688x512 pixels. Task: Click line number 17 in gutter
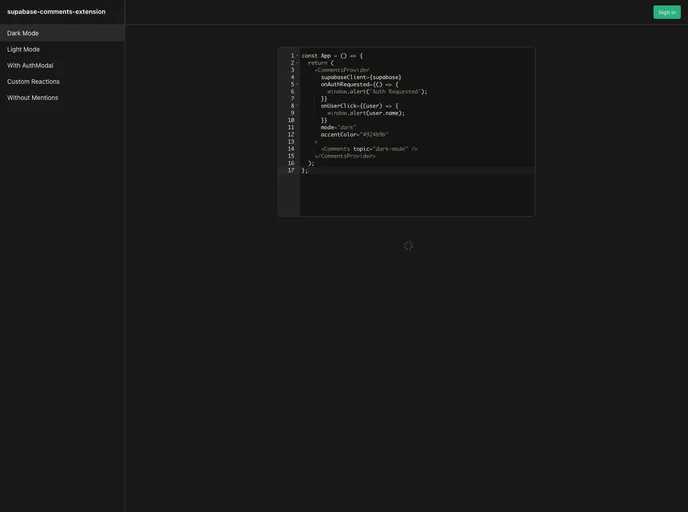[291, 171]
